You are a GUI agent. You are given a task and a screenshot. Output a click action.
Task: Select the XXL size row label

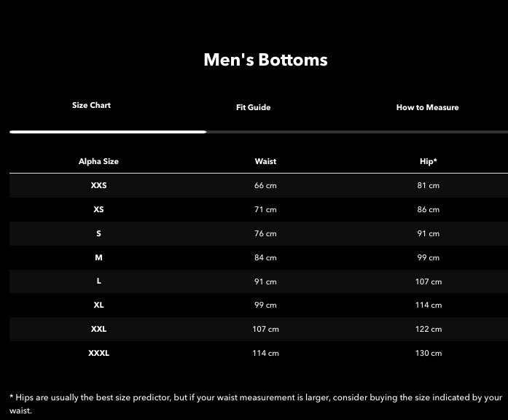point(98,329)
